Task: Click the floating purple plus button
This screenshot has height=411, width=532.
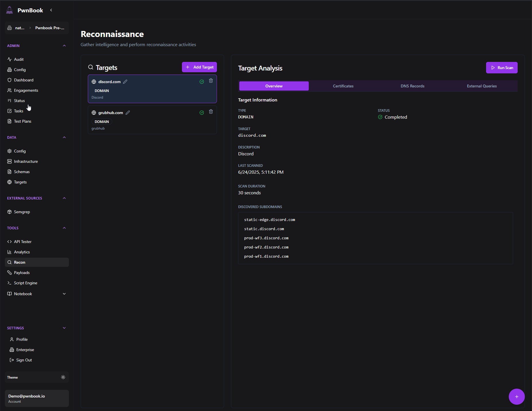Action: (517, 397)
